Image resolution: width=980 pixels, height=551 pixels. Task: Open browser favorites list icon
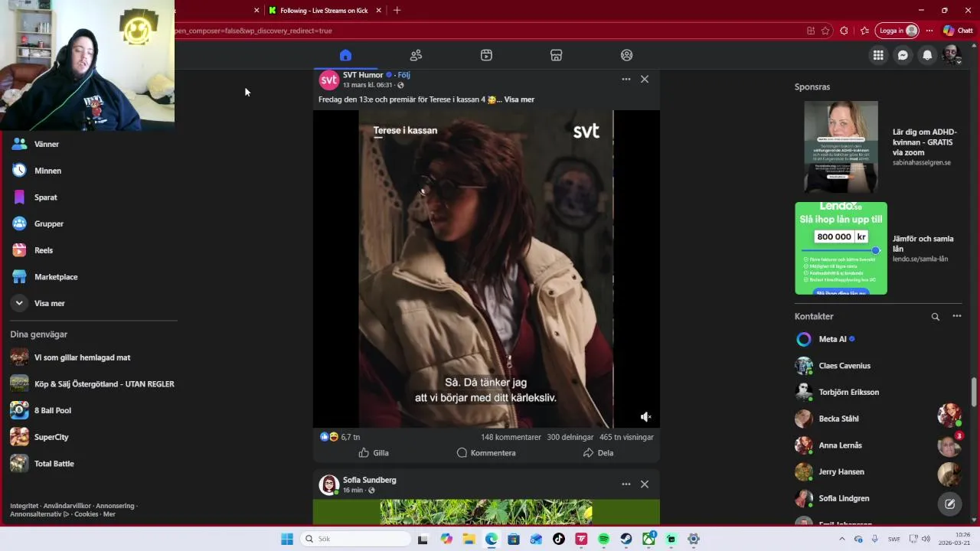(864, 31)
